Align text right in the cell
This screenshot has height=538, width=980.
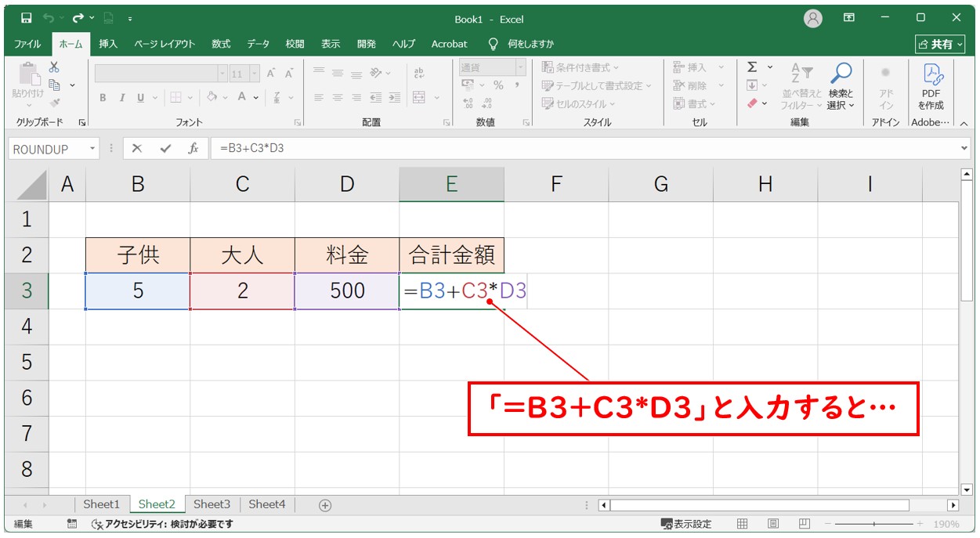(x=356, y=98)
